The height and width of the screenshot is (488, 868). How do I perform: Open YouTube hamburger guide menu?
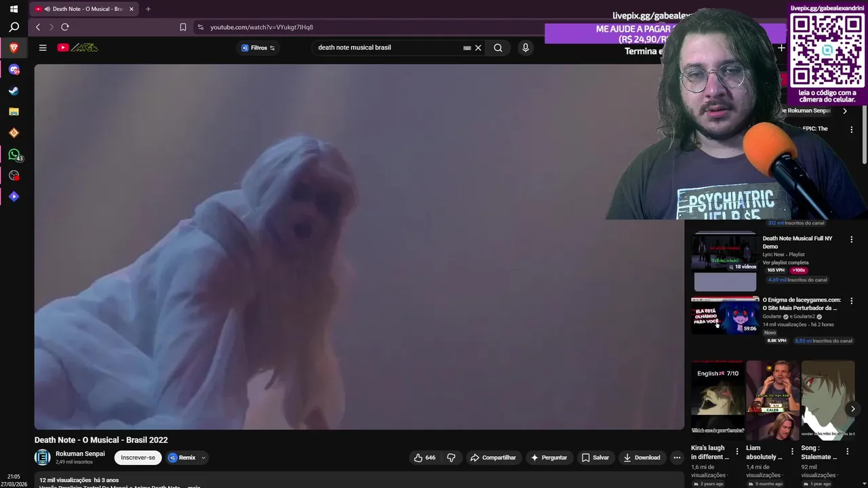[43, 47]
